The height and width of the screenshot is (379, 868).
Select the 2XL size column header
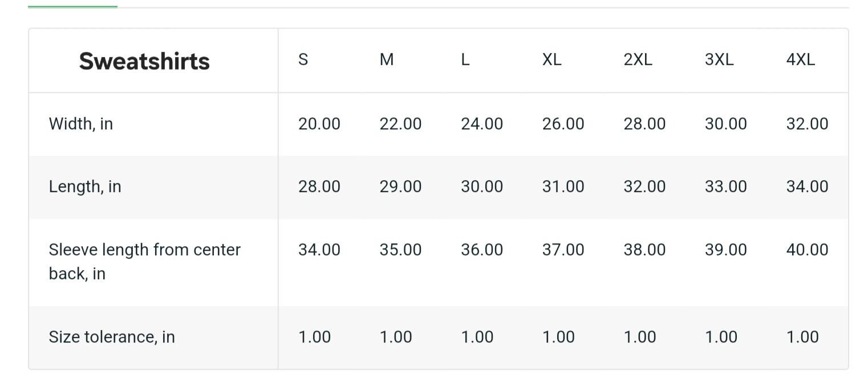[638, 59]
